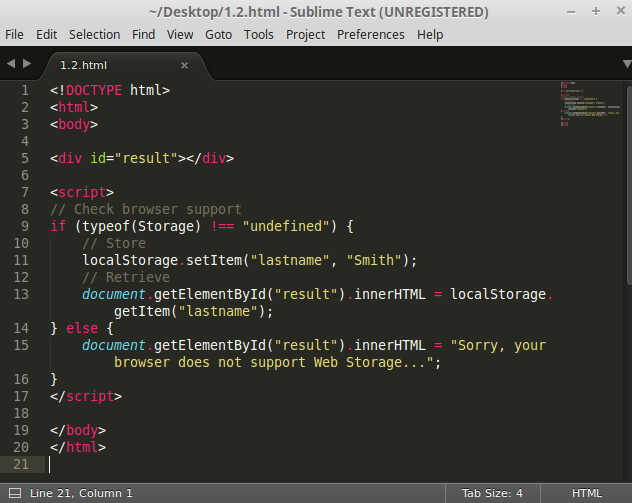This screenshot has width=632, height=503.
Task: Click the closing html tag on line 20
Action: (x=78, y=447)
